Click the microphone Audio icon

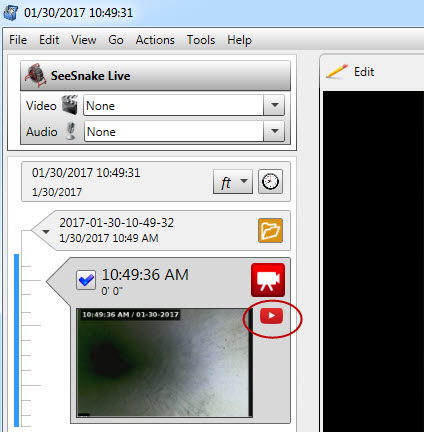coord(71,131)
